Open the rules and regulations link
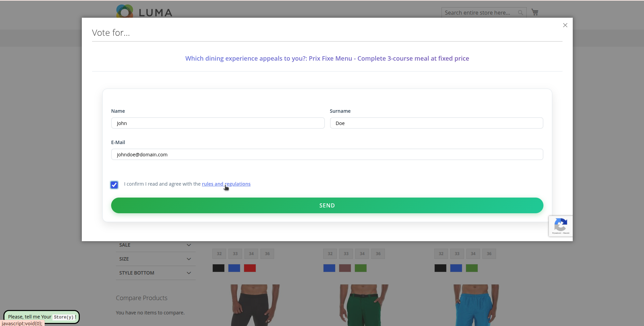This screenshot has height=326, width=644. [x=226, y=184]
